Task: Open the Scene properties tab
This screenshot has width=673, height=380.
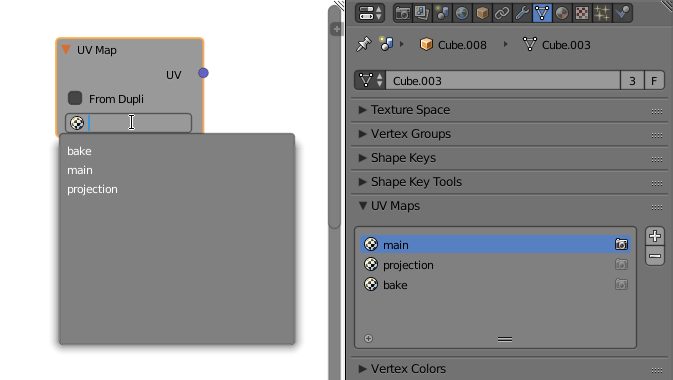Action: coord(442,13)
